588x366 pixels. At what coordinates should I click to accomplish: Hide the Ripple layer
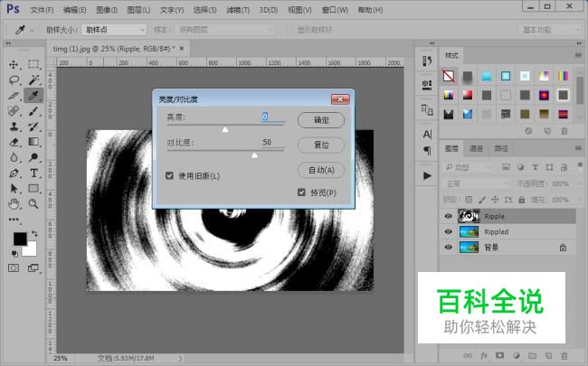(x=448, y=216)
